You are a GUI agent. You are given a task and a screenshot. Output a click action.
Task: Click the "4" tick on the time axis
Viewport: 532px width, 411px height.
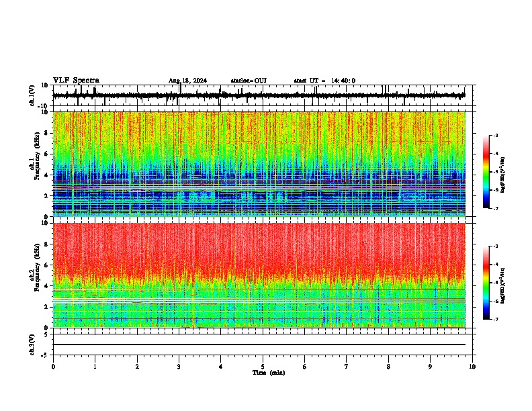pos(221,367)
